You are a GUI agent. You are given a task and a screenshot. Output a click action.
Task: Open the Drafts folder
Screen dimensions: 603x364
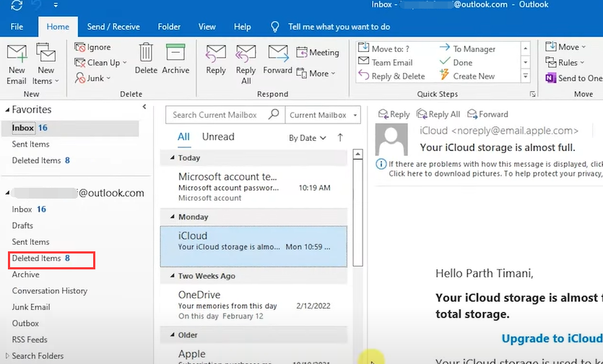[x=22, y=225]
